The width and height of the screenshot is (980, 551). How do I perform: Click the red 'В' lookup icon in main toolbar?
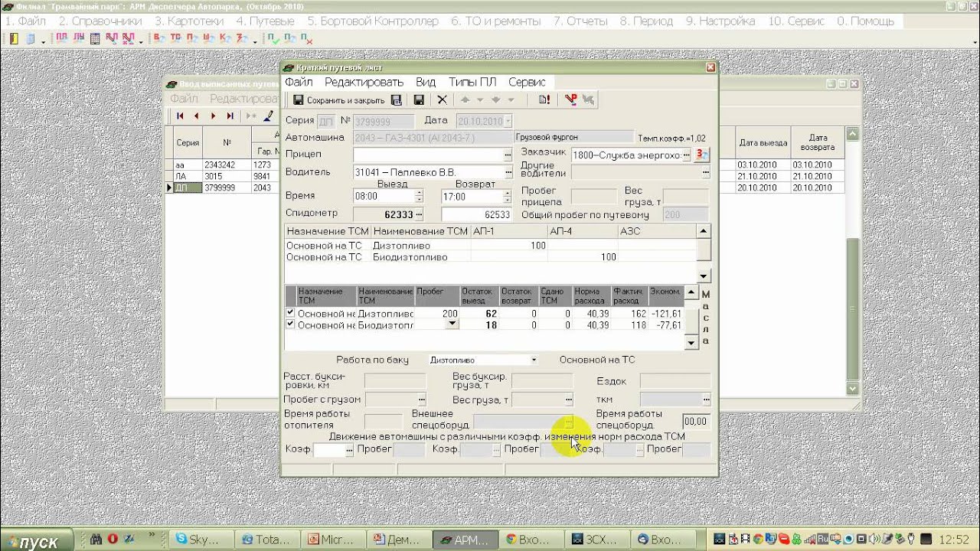pos(158,38)
